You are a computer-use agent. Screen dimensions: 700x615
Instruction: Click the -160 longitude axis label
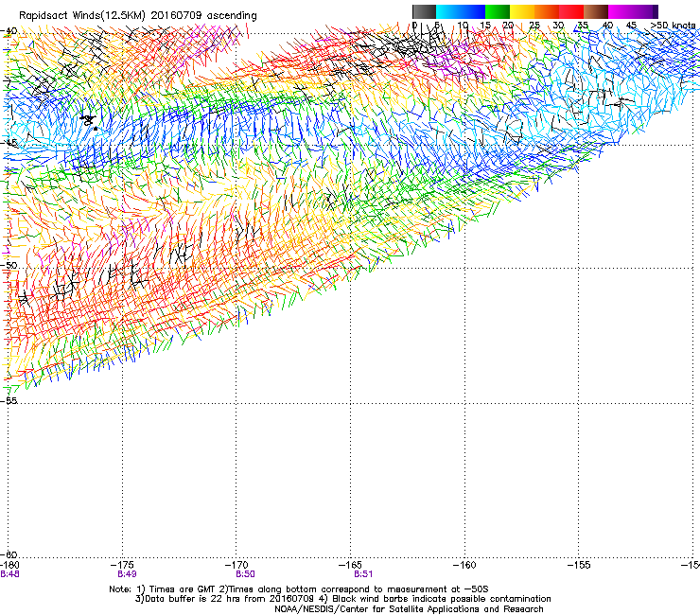pyautogui.click(x=465, y=566)
